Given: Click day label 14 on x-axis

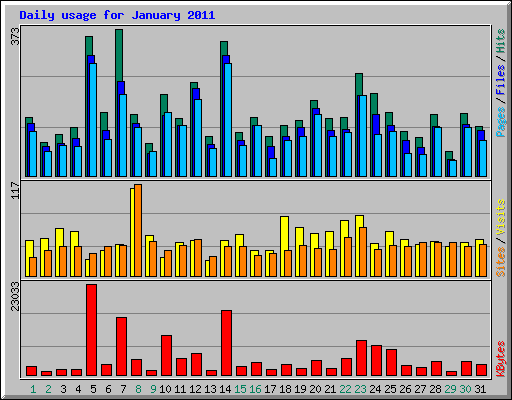Looking at the screenshot, I should [225, 389].
